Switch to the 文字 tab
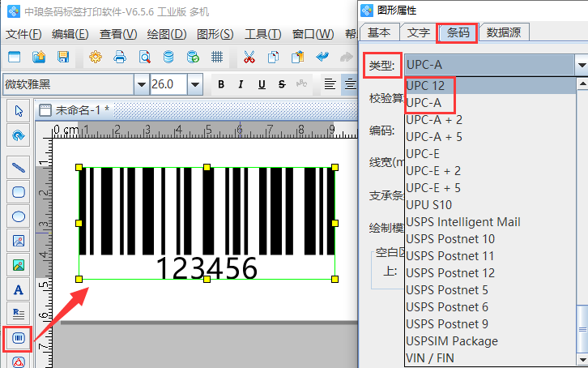The height and width of the screenshot is (368, 588). (418, 32)
